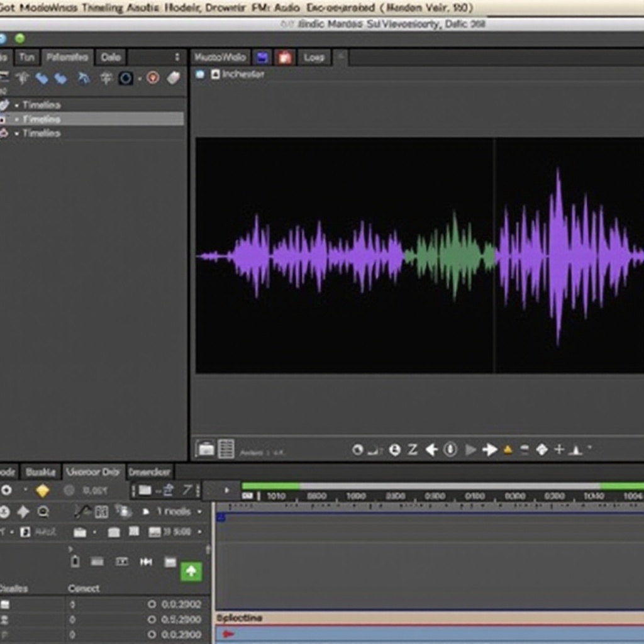
Task: Step forward with the white right arrow
Action: coord(489,450)
